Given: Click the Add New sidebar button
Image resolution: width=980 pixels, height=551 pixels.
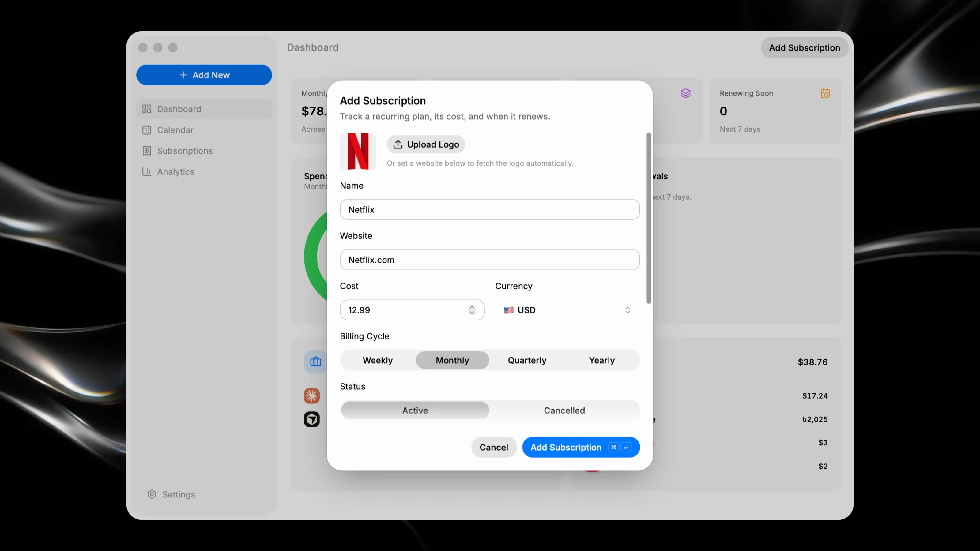Looking at the screenshot, I should (x=204, y=75).
